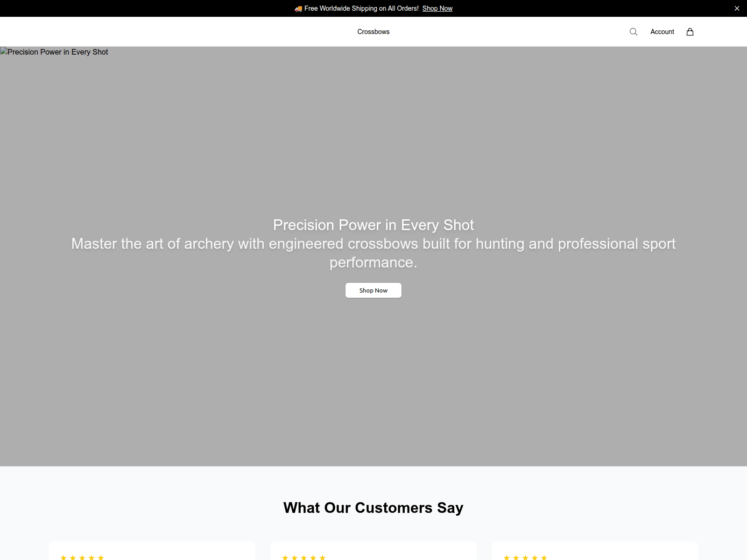The height and width of the screenshot is (560, 747).
Task: Click the 'Master the art of archery' subtitle
Action: pyautogui.click(x=373, y=253)
